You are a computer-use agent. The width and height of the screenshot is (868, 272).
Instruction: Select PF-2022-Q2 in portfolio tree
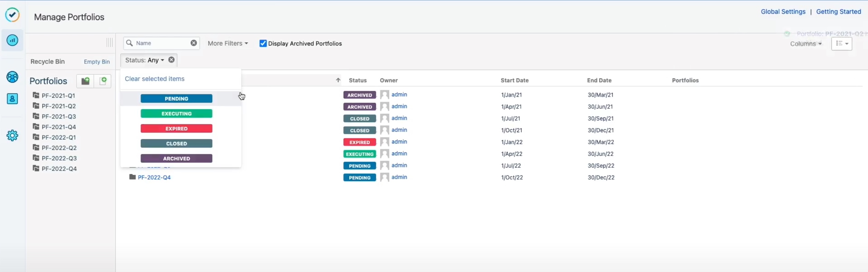click(59, 148)
